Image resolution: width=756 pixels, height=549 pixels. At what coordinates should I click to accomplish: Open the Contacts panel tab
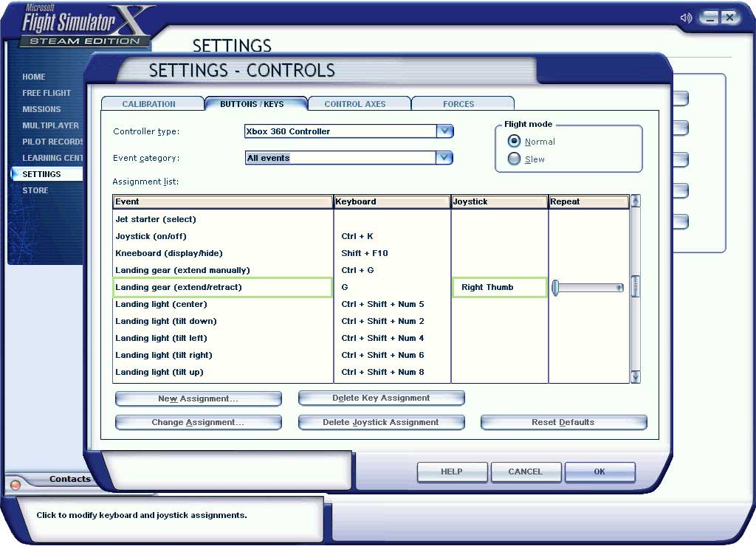(x=69, y=479)
